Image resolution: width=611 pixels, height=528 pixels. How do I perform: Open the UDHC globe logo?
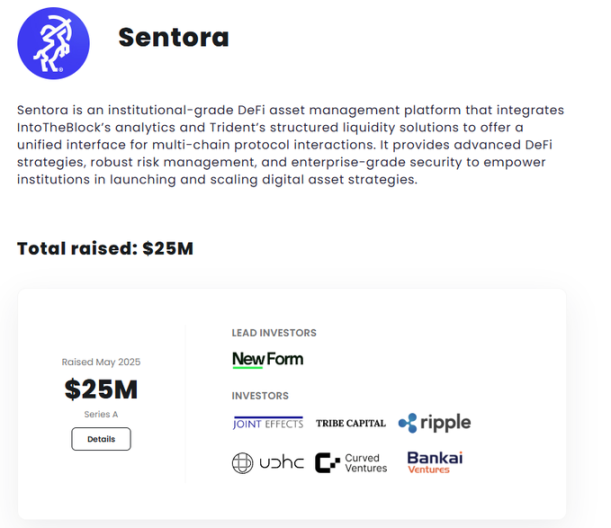(268, 463)
